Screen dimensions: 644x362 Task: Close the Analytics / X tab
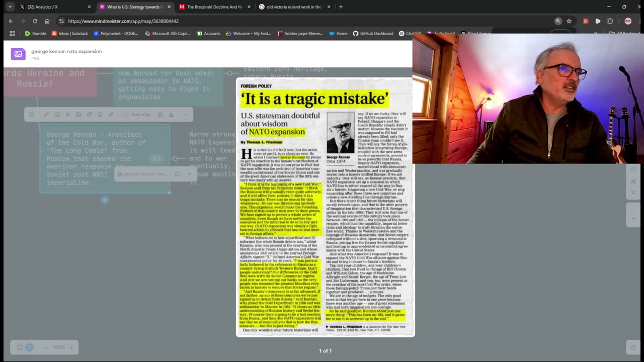click(x=89, y=7)
